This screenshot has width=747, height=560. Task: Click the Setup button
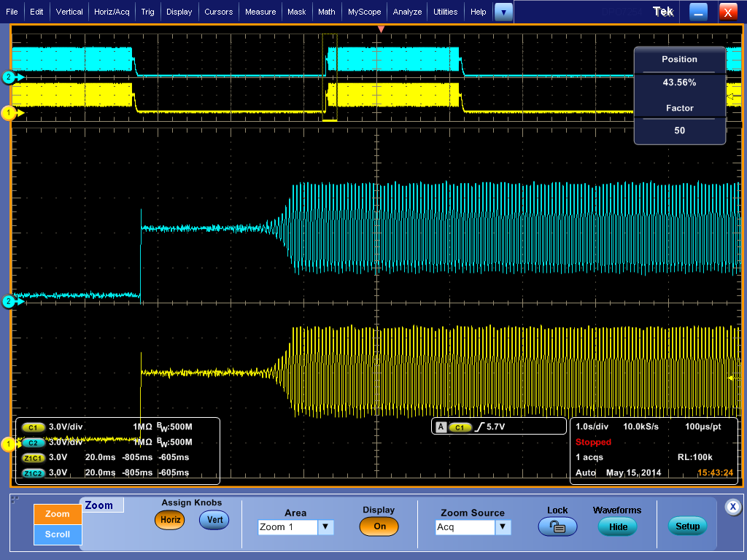pos(687,526)
